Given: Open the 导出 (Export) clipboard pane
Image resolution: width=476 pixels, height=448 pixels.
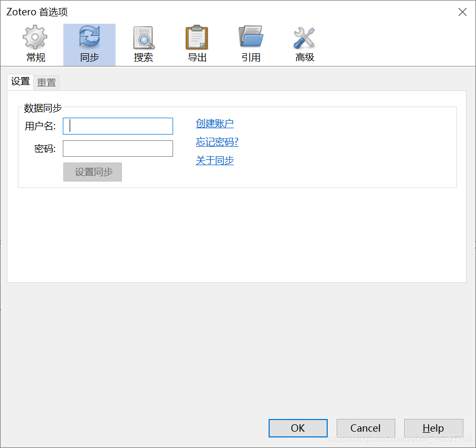Looking at the screenshot, I should click(x=197, y=45).
